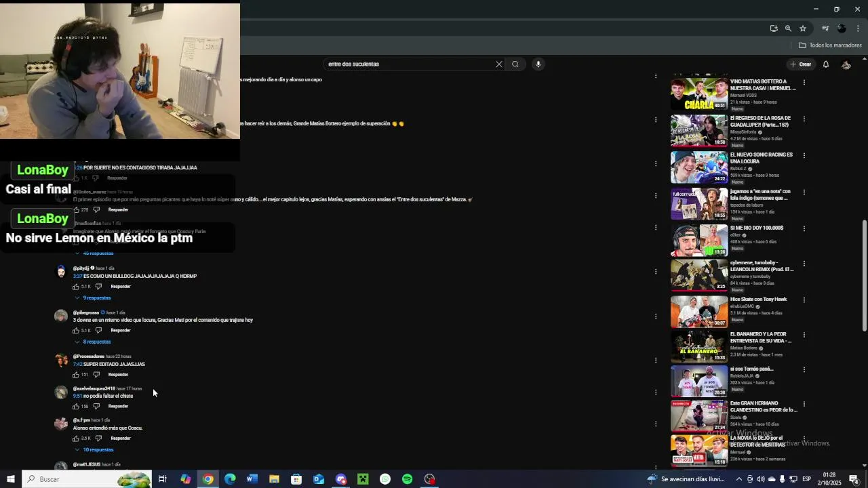Open options menu for 'VINO MATIAS BOTTERO' video
The image size is (868, 488).
coord(804,82)
